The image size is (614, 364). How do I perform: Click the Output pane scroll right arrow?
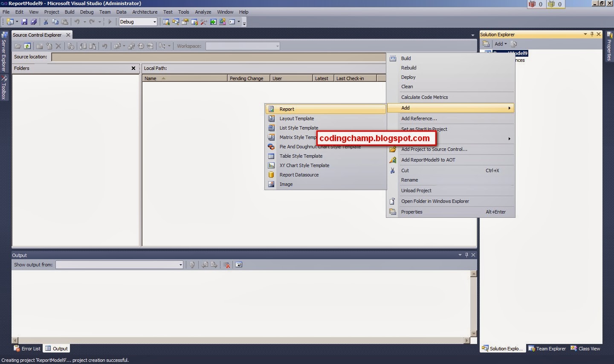467,340
